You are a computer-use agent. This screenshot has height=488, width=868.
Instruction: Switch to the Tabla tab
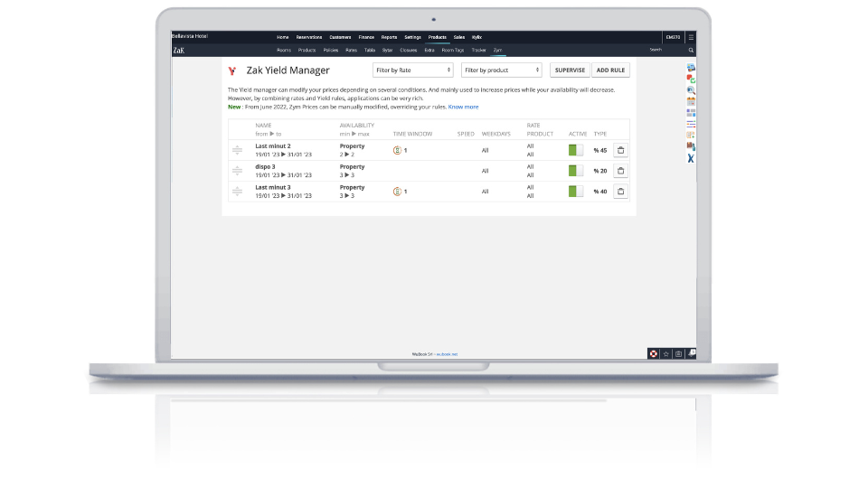[370, 51]
